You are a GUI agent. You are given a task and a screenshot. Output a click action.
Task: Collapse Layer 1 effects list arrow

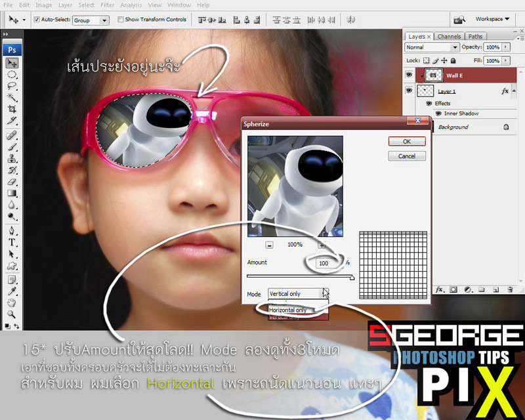(514, 91)
